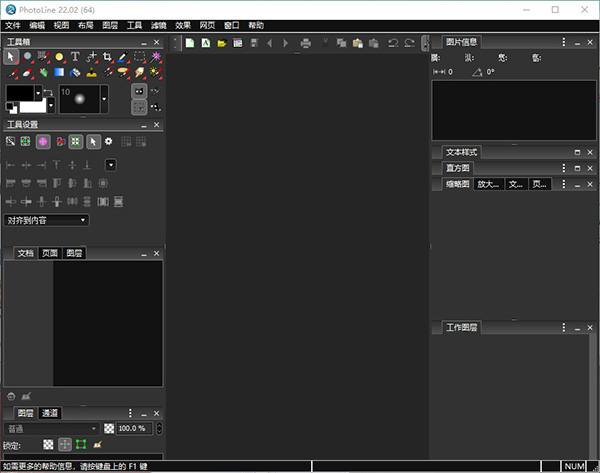Open a file with the folder icon
This screenshot has height=473, width=600.
(222, 43)
